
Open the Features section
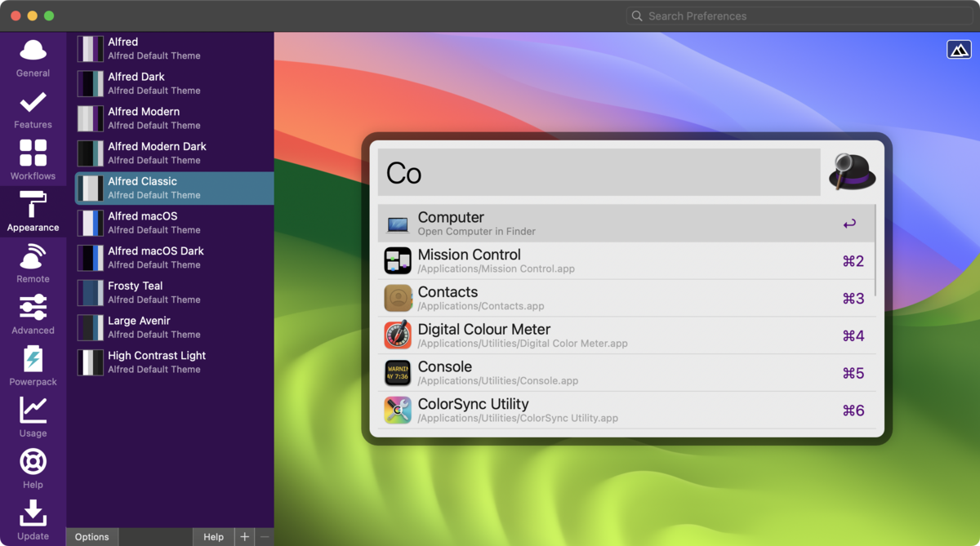[x=33, y=110]
